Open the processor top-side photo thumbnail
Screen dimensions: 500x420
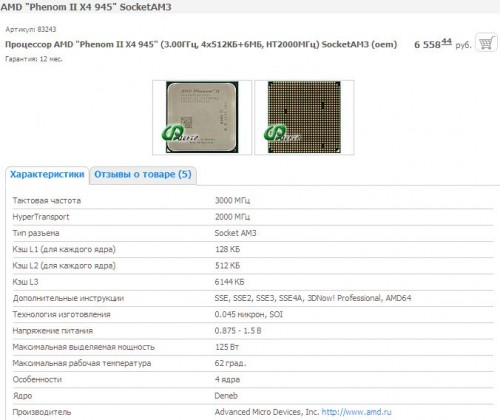coord(202,117)
